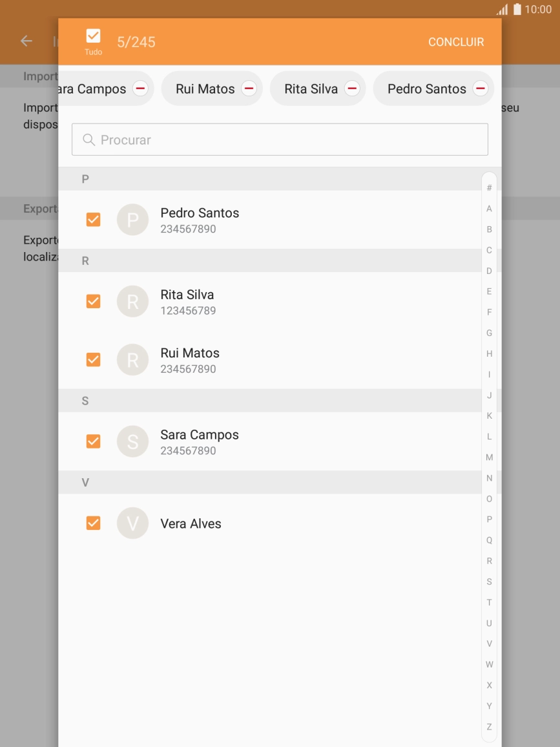Tap the battery status icon
Viewport: 560px width, 747px height.
coord(517,10)
